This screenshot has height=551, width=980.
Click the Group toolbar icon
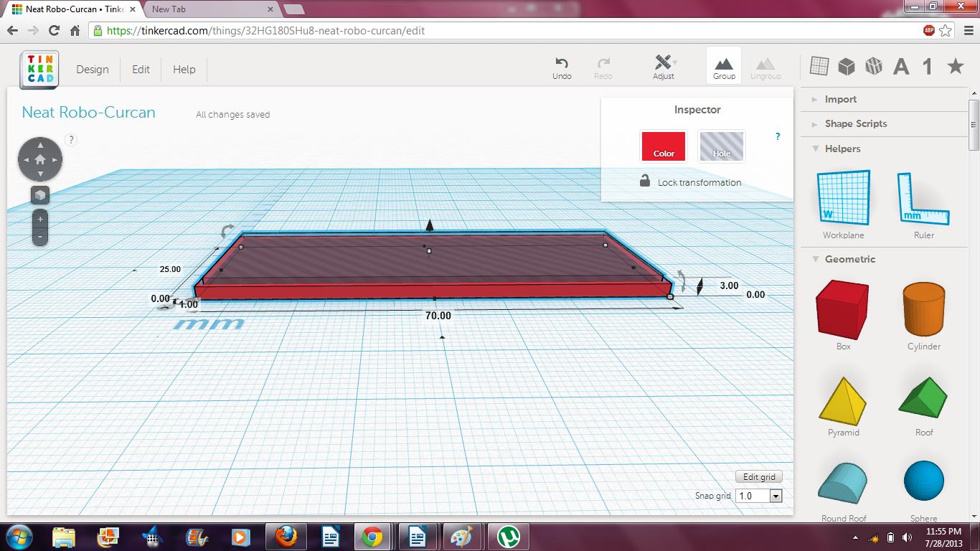pyautogui.click(x=723, y=66)
